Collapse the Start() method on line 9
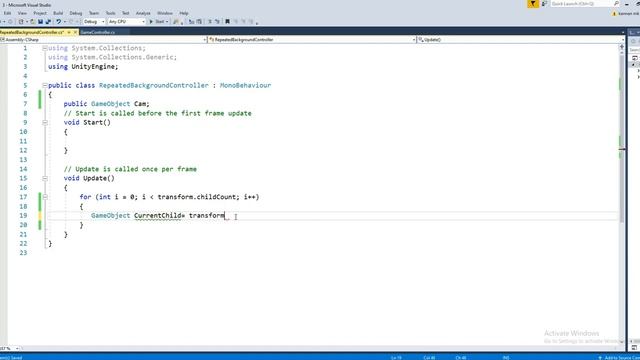Screen dimensions: 640x360 coord(45,122)
